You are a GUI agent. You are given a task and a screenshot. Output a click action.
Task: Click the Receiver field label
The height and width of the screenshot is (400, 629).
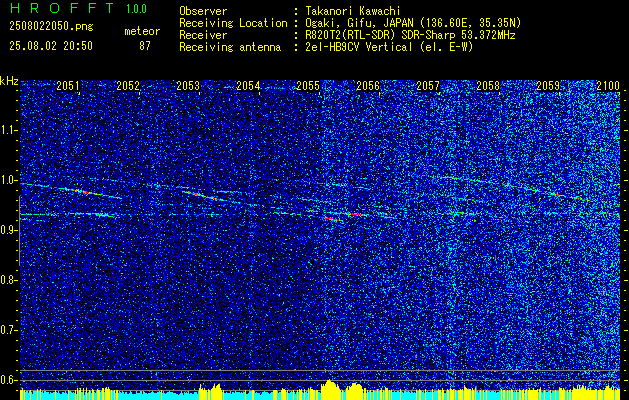coord(203,35)
